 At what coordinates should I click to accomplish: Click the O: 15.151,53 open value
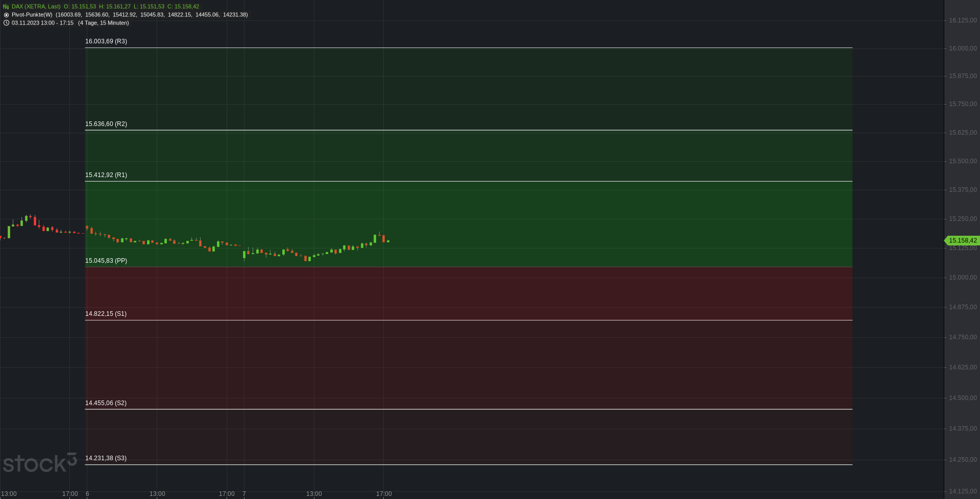tap(80, 7)
